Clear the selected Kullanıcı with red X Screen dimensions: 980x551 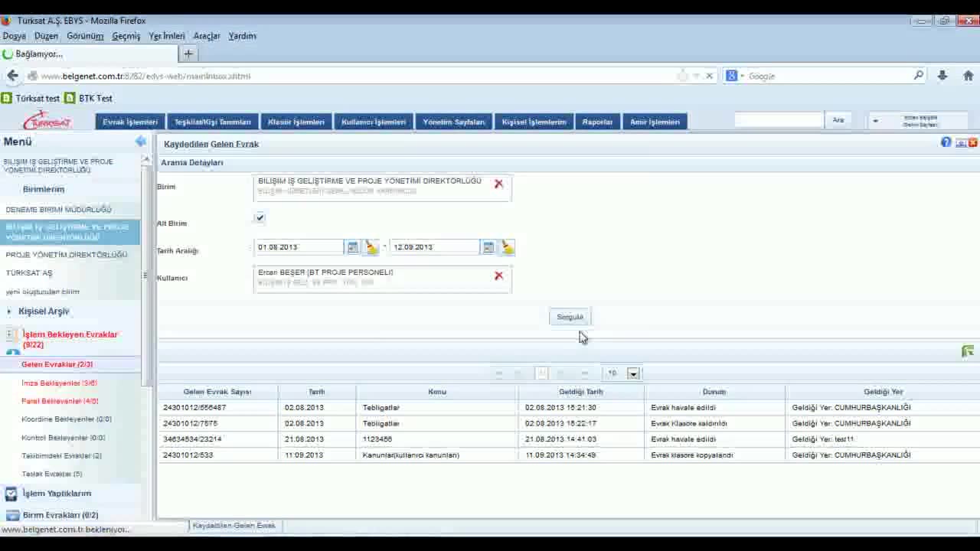pyautogui.click(x=498, y=275)
